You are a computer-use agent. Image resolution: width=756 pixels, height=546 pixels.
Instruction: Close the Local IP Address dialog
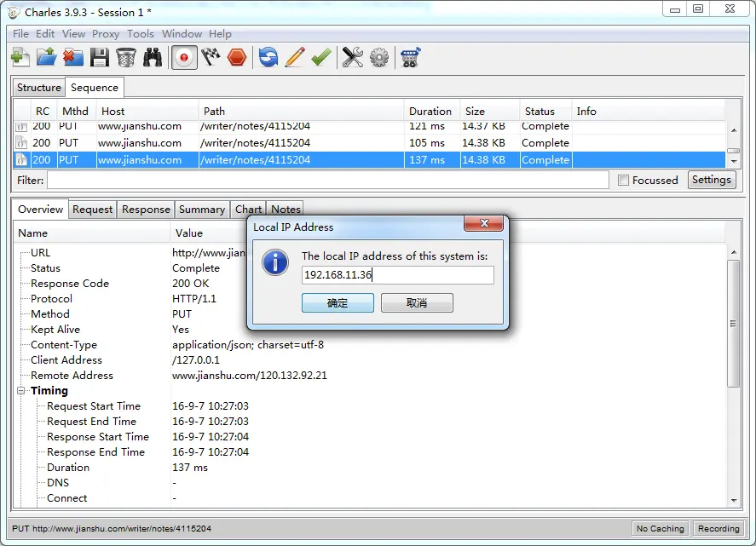coord(483,223)
